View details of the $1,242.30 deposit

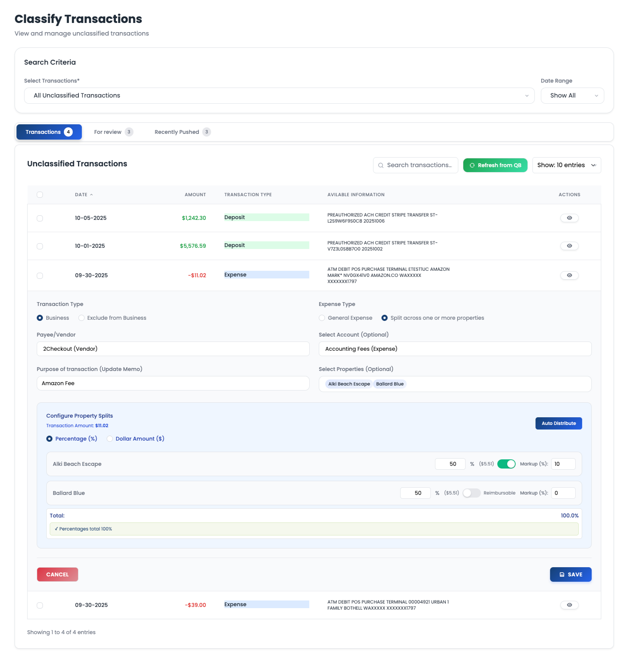pos(569,218)
